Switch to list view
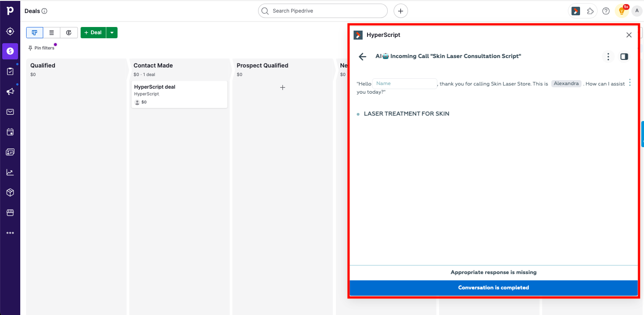 52,32
